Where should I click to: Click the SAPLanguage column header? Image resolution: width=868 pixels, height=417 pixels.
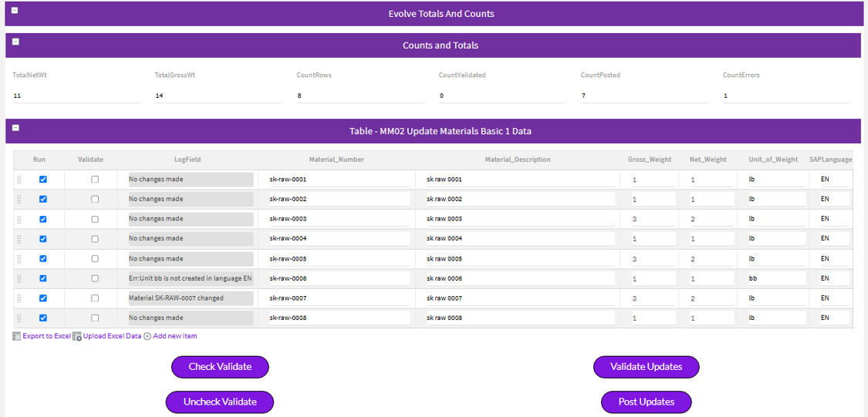pyautogui.click(x=830, y=160)
